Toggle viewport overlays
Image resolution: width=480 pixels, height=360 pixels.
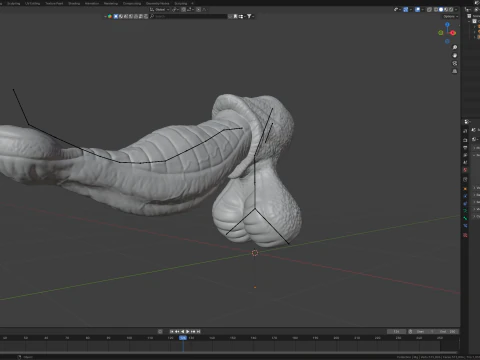(418, 9)
